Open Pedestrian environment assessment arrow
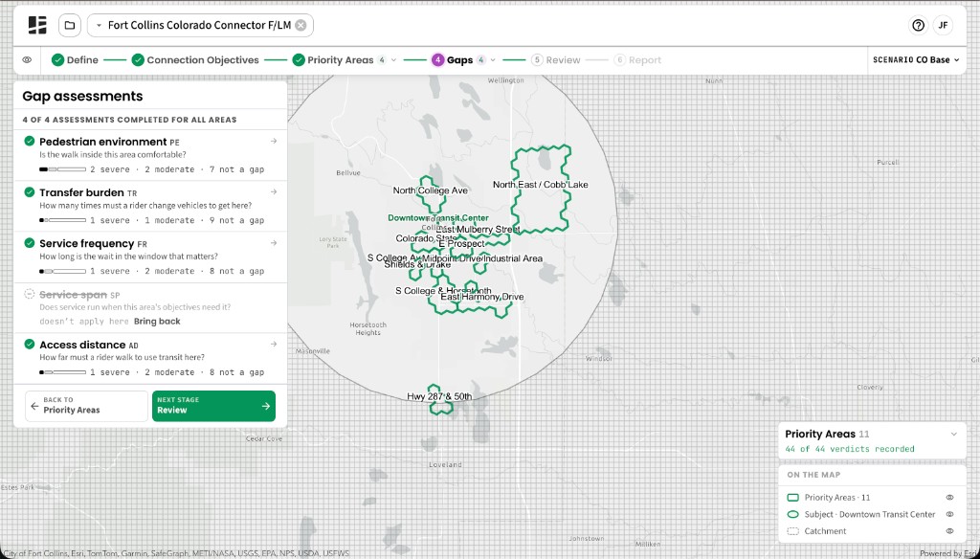Screen dimensions: 980x559 point(273,142)
